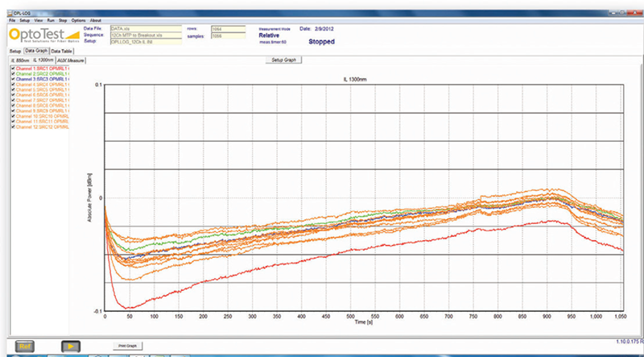Open the About menu
Image resolution: width=644 pixels, height=357 pixels.
(96, 19)
